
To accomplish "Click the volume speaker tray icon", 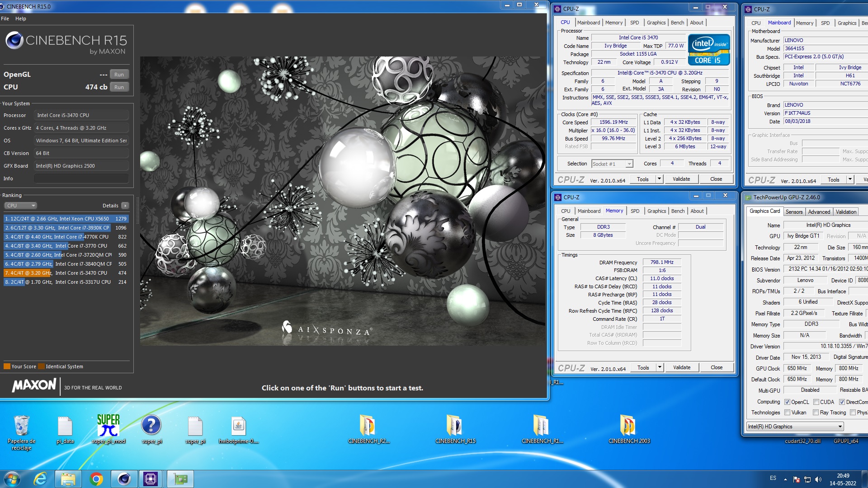I will [x=818, y=479].
